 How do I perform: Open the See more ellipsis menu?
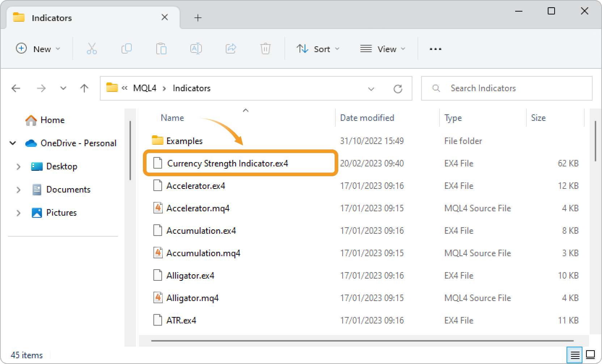click(x=435, y=49)
